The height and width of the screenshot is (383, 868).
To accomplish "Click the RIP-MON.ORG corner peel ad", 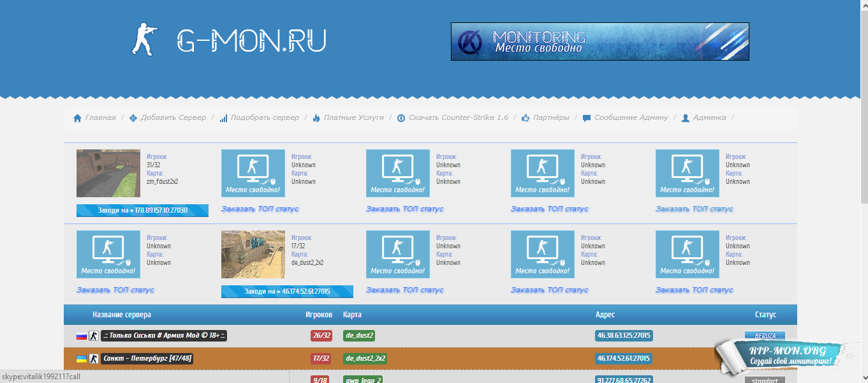I will point(788,357).
